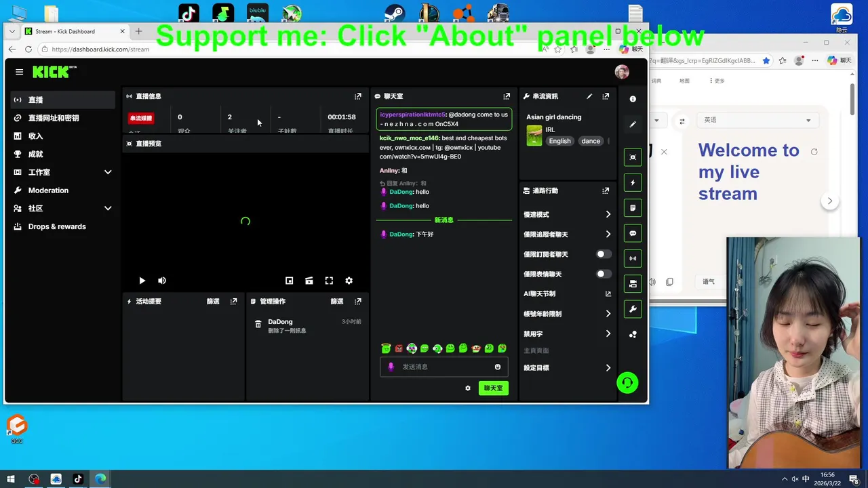Screen dimensions: 868x488
Task: Toggle 僅限訂閱者聊天 switch
Action: [603, 254]
